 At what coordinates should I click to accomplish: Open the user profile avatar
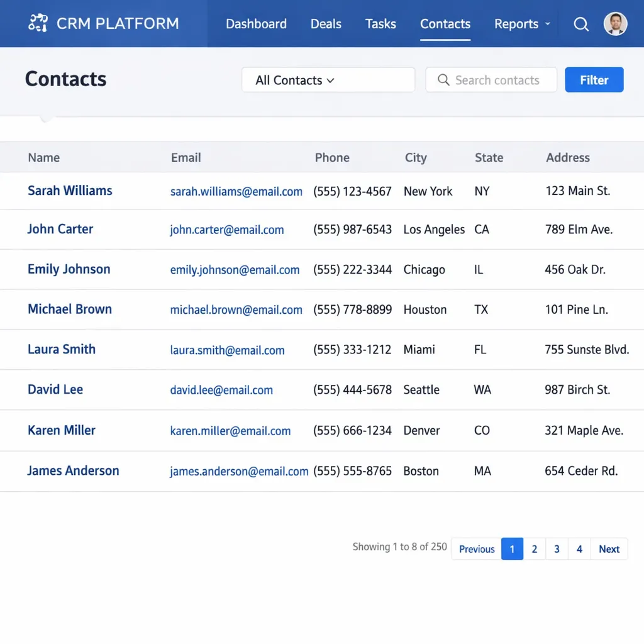tap(615, 24)
